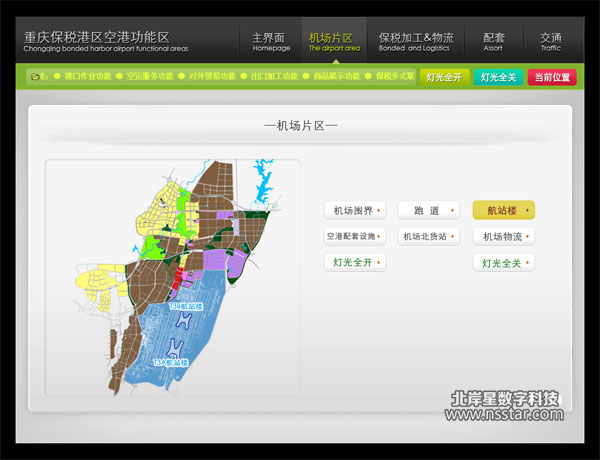Click the white 灯光全关 button in the panel
The image size is (600, 460).
pos(503,263)
